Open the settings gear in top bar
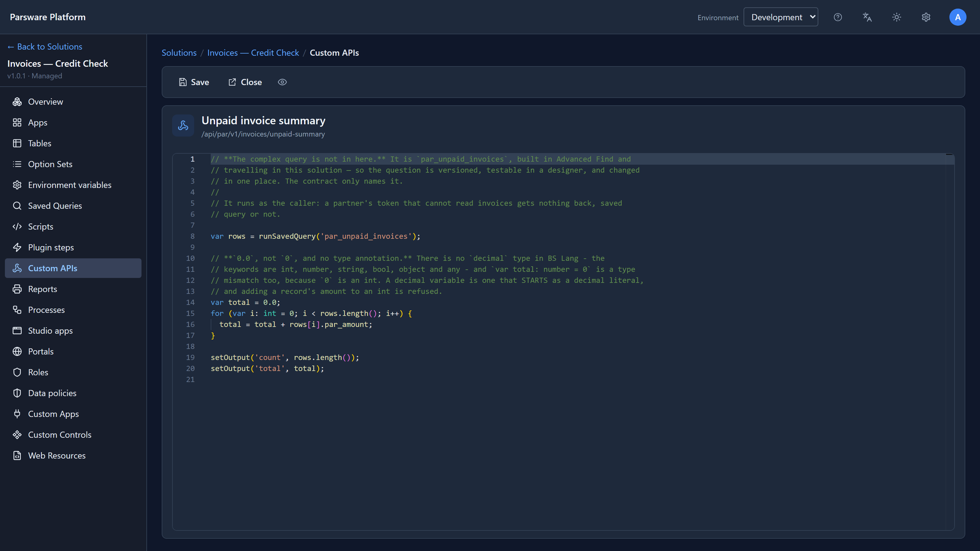 tap(926, 17)
